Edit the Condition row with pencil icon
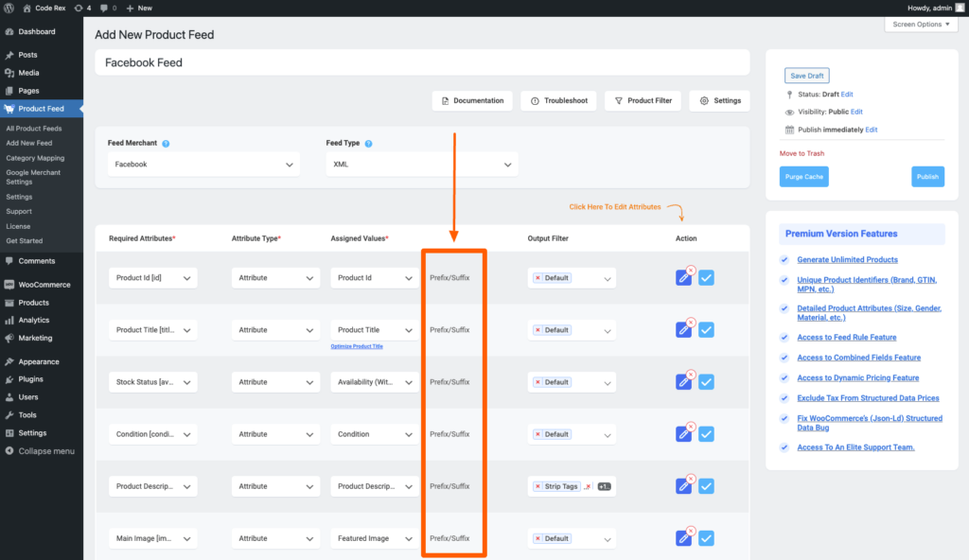The height and width of the screenshot is (560, 969). [683, 434]
